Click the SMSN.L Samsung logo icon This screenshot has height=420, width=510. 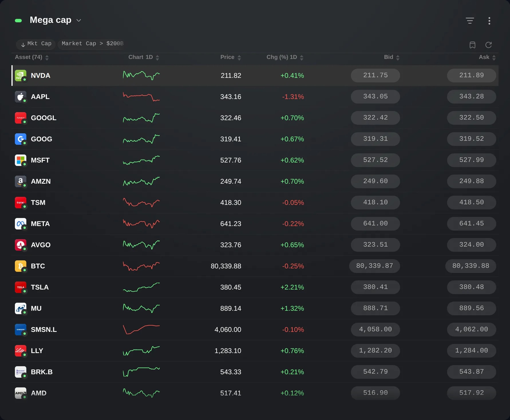[x=21, y=330]
